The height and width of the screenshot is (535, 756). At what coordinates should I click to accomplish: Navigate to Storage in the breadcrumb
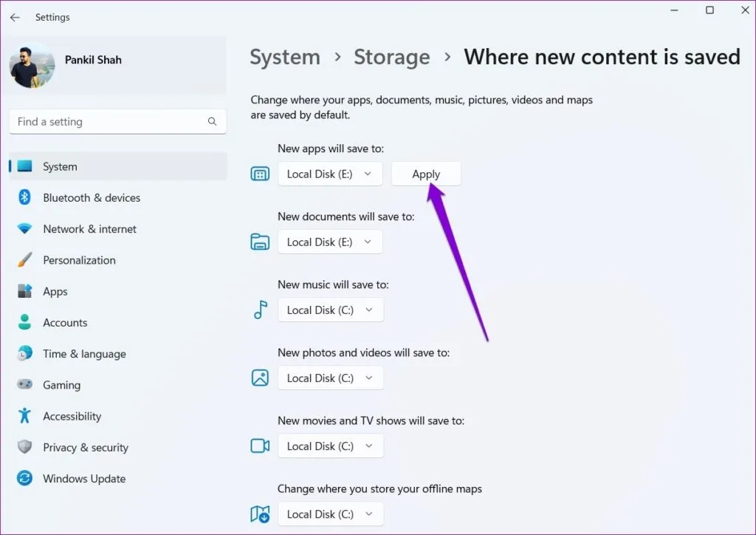tap(391, 57)
